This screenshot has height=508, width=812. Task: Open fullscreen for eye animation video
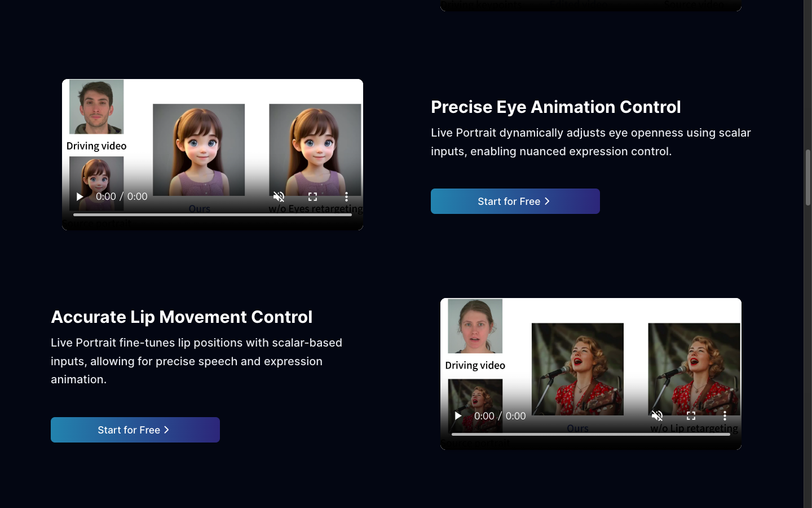(312, 196)
